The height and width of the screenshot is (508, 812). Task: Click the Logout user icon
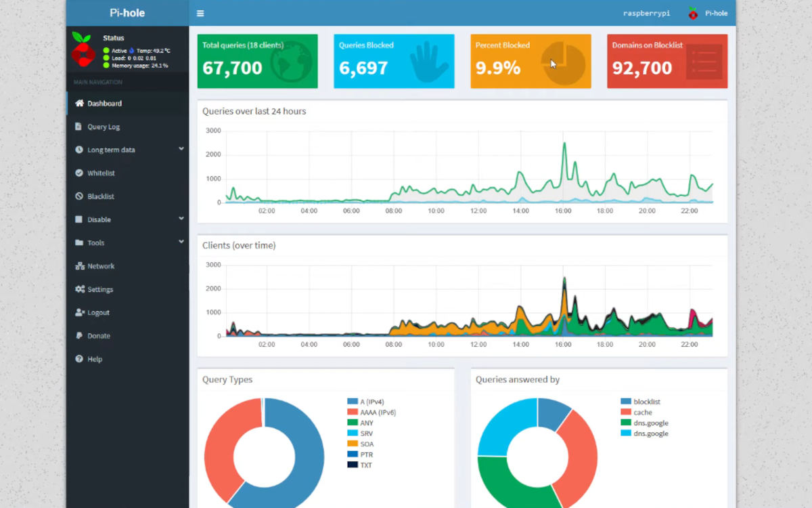tap(80, 312)
